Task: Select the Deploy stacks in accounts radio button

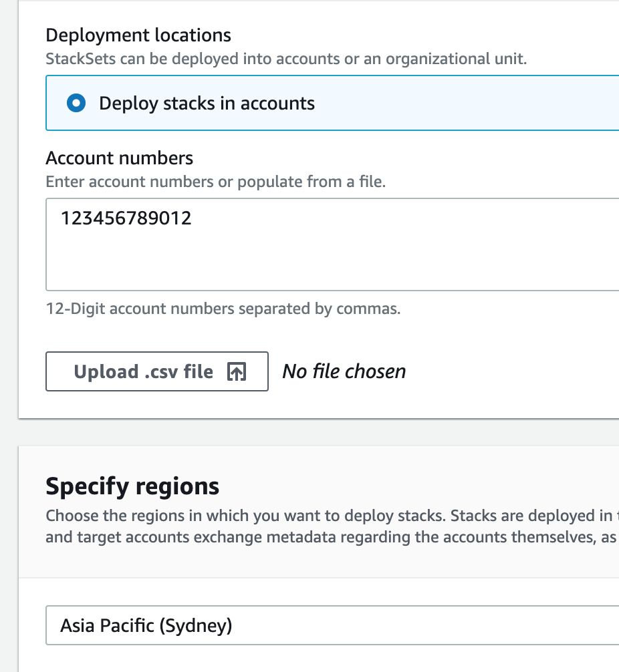Action: coord(76,104)
